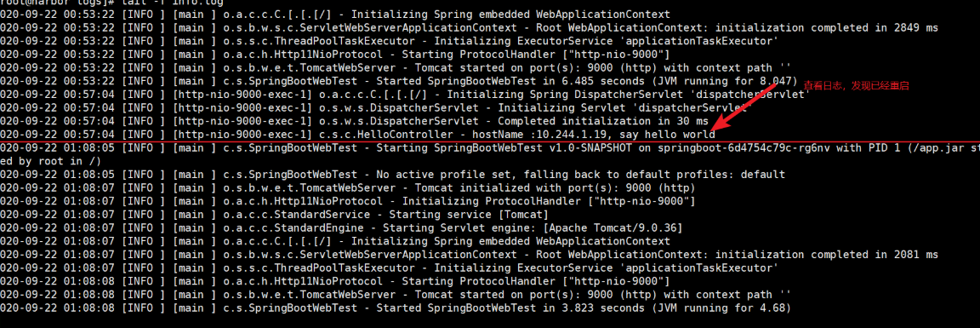Click "initialization completed in 2081 ms" text
Image resolution: width=980 pixels, height=328 pixels.
click(826, 255)
